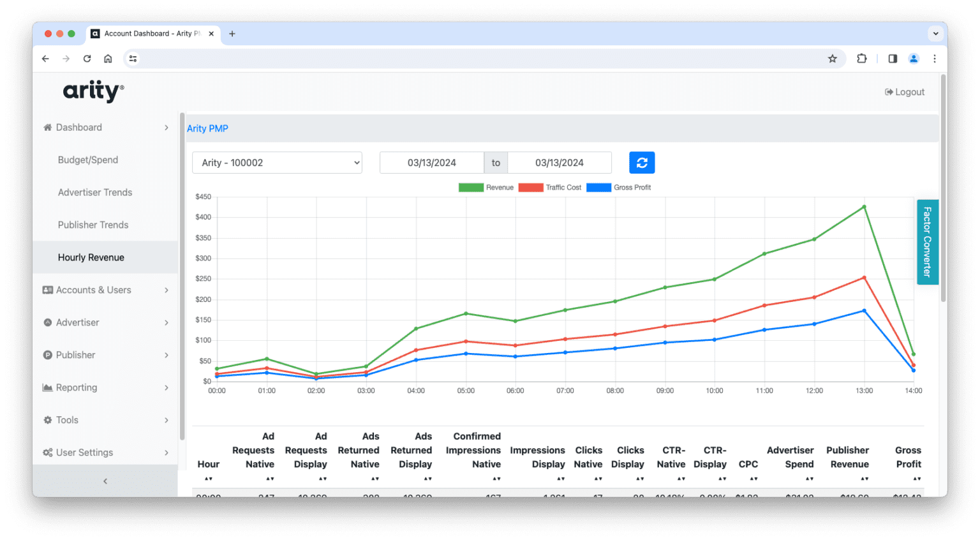The height and width of the screenshot is (540, 980).
Task: Open the Publisher Trends menu item
Action: pos(93,225)
